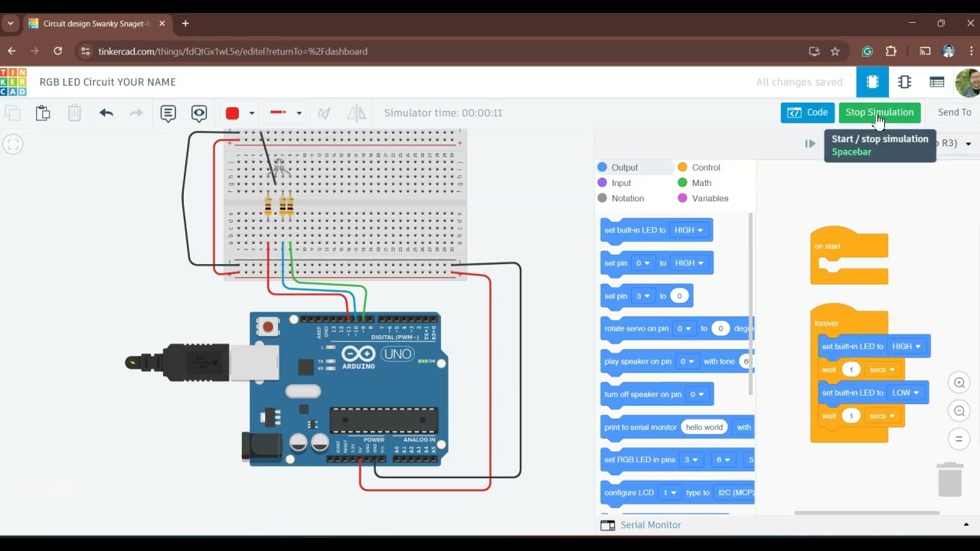Click the workspace trash bin
The image size is (980, 551).
click(950, 480)
